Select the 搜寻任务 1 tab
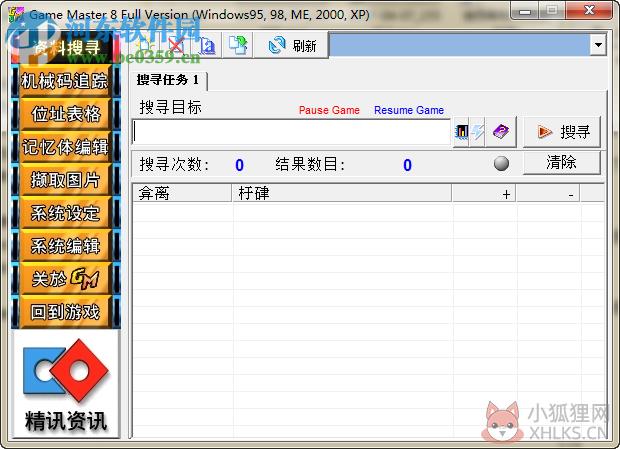Viewport: 620px width, 449px height. pyautogui.click(x=168, y=80)
